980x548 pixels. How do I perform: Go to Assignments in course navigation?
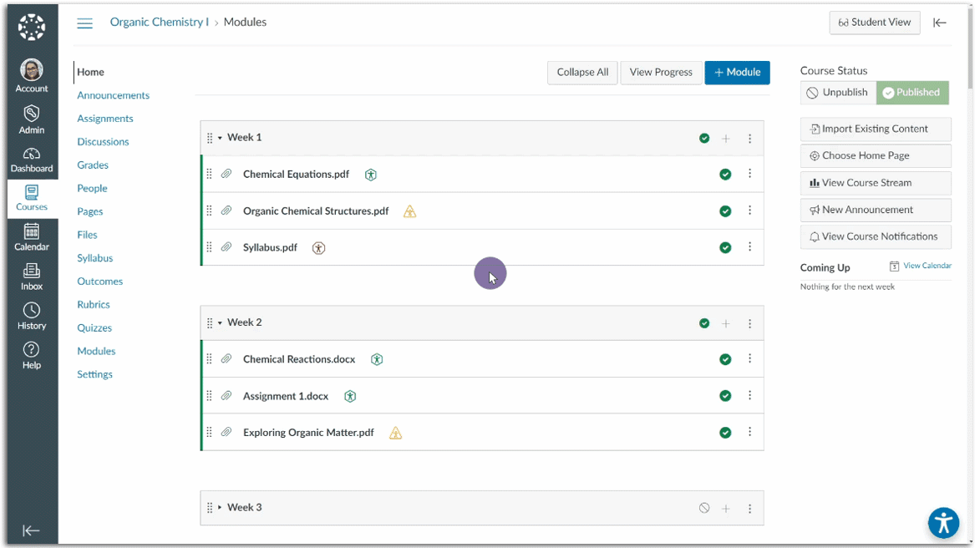[105, 119]
